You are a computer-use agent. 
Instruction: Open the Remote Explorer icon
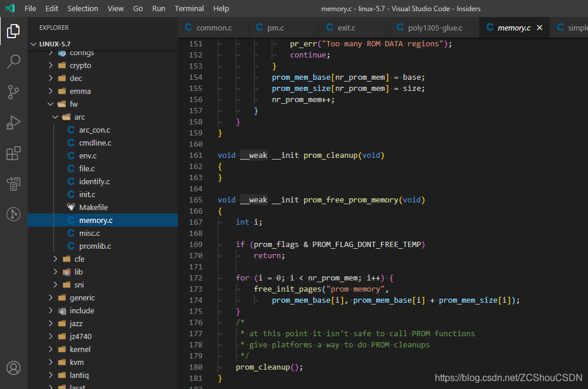pos(13,184)
